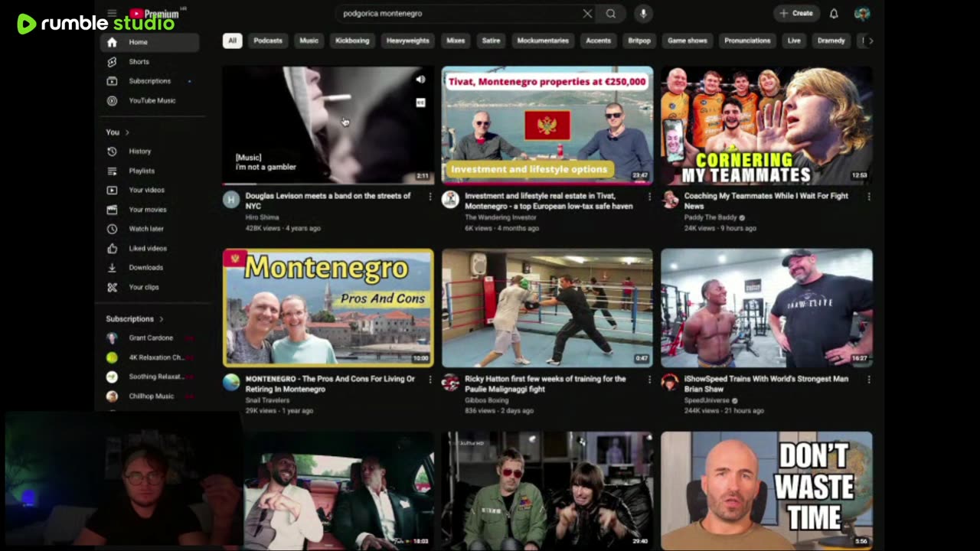Show more filter chips with the right arrow
980x551 pixels.
[870, 41]
